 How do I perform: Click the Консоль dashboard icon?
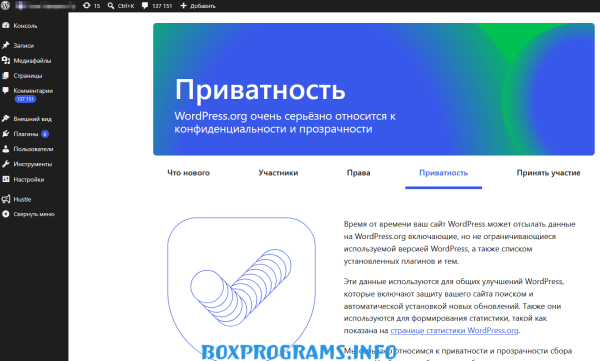[x=6, y=25]
